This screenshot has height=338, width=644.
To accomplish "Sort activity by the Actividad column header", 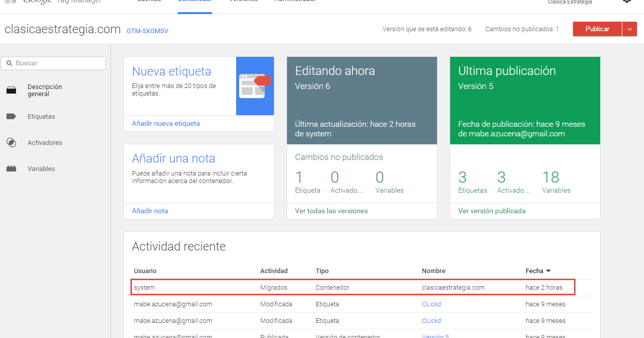I will coord(274,271).
